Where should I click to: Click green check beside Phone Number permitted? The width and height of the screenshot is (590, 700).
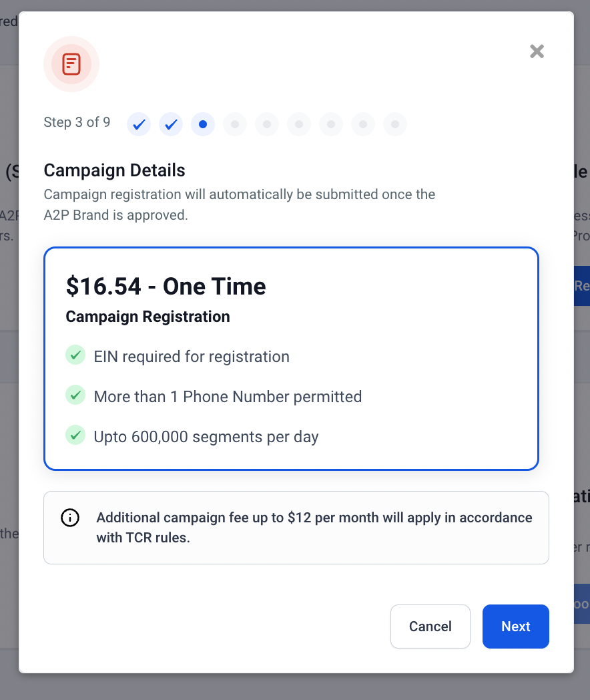click(75, 395)
